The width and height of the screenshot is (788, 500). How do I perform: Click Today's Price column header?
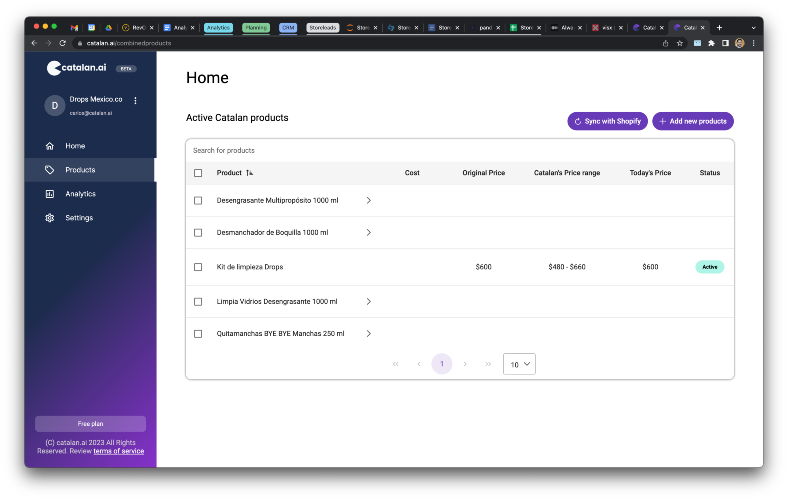click(x=650, y=173)
